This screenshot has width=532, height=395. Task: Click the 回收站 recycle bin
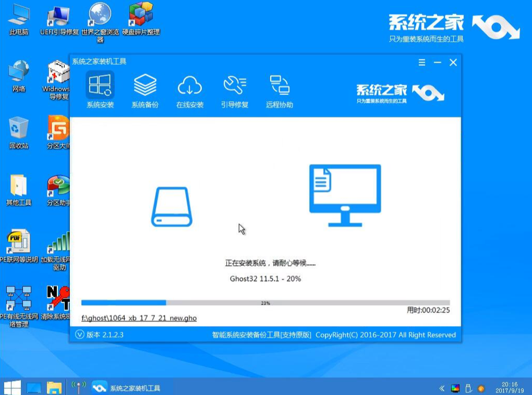[x=19, y=127]
